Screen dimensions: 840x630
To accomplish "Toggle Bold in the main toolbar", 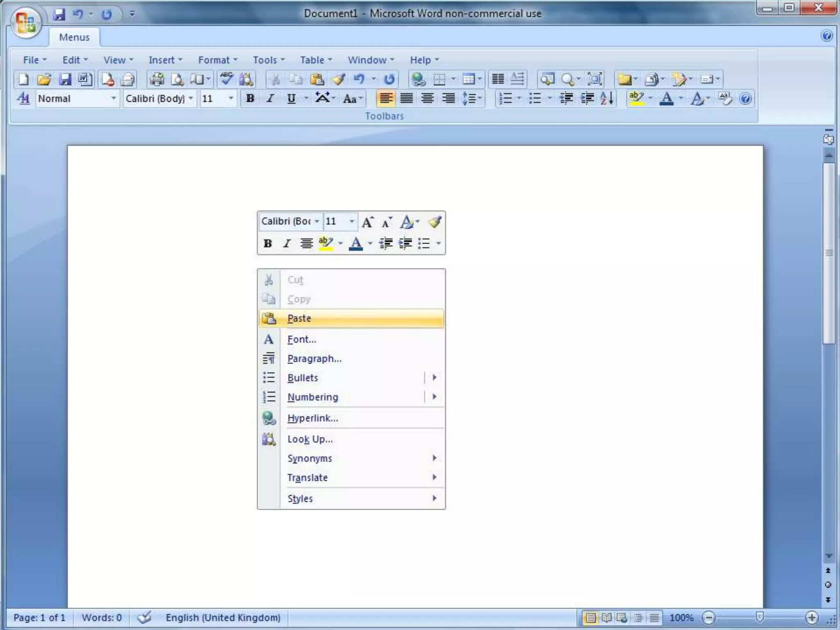I will point(250,98).
